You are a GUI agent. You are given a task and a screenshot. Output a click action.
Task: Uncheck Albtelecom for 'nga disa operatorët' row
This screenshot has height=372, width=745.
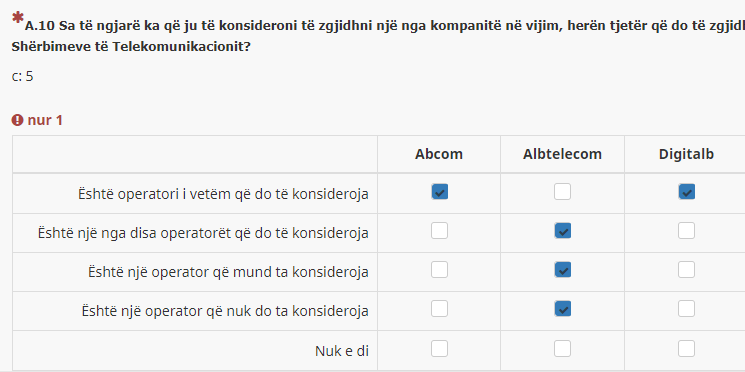click(x=563, y=231)
